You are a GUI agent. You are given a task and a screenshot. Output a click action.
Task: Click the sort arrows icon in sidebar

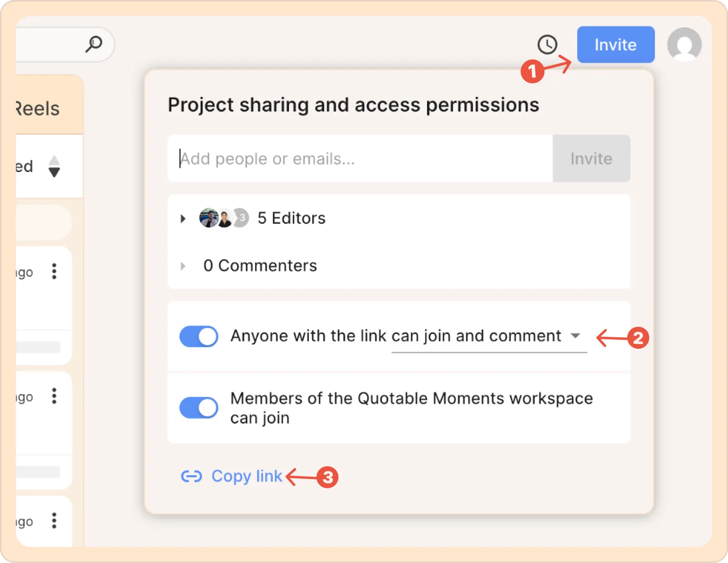(x=54, y=166)
